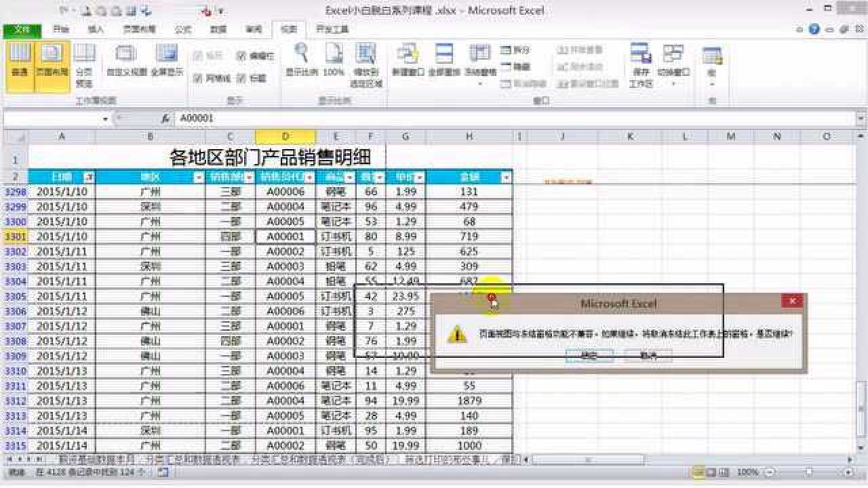Open the filter dropdown for 单价 column
Image resolution: width=868 pixels, height=488 pixels.
tap(419, 177)
